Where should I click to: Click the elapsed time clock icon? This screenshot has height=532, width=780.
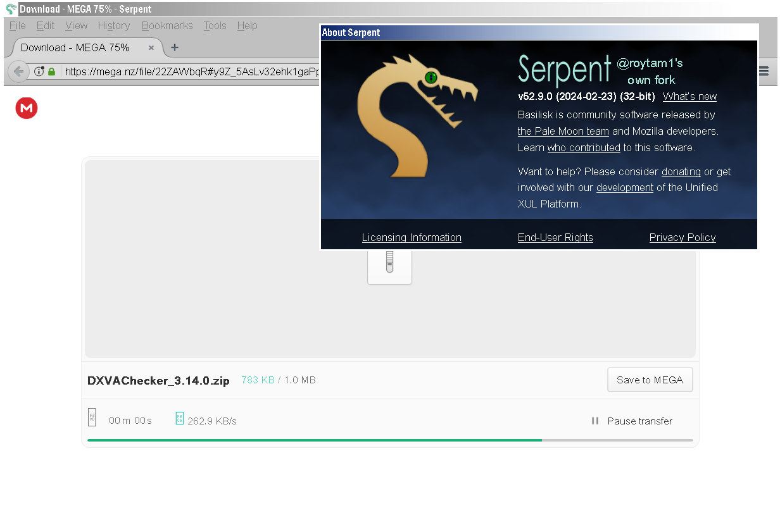coord(92,418)
